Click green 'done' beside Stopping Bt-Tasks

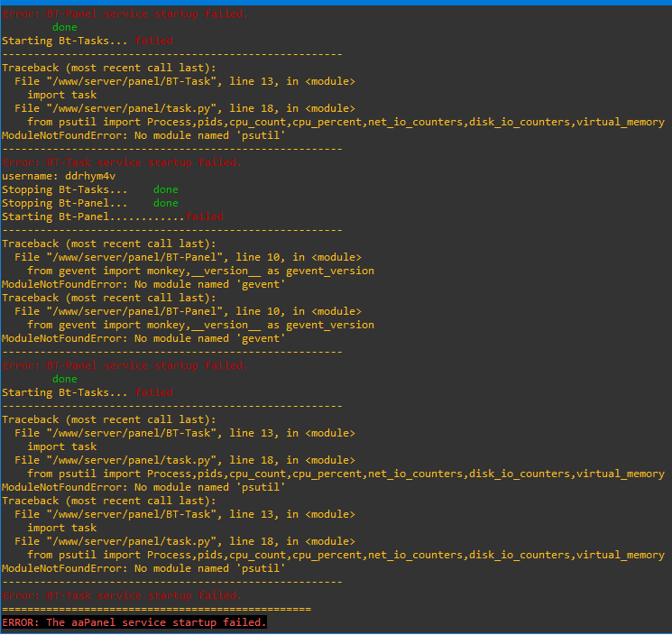166,189
